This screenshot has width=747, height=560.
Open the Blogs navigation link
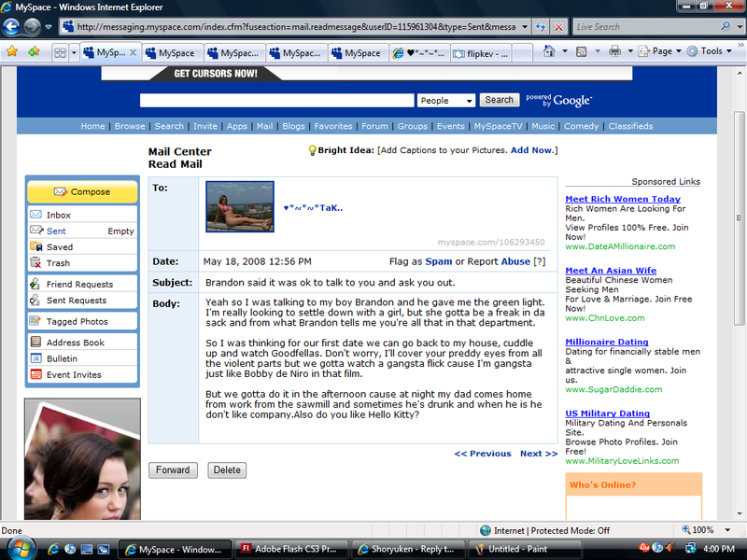click(293, 126)
